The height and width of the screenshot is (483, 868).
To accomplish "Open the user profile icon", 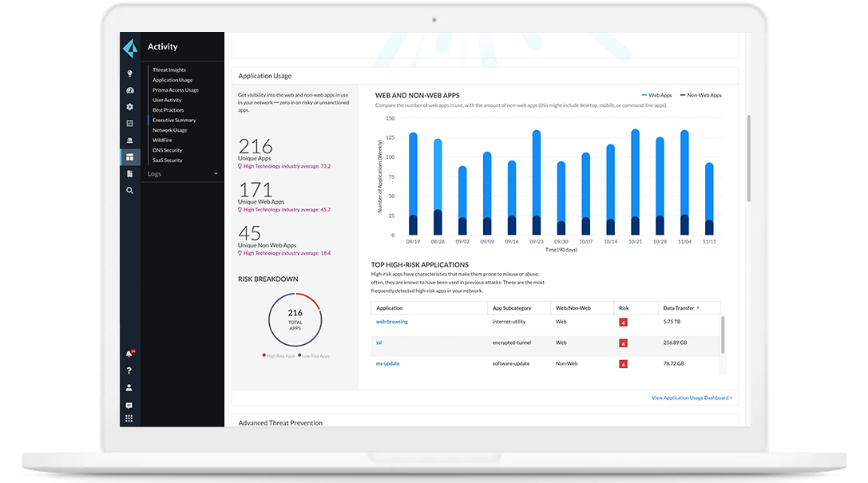I will (129, 388).
